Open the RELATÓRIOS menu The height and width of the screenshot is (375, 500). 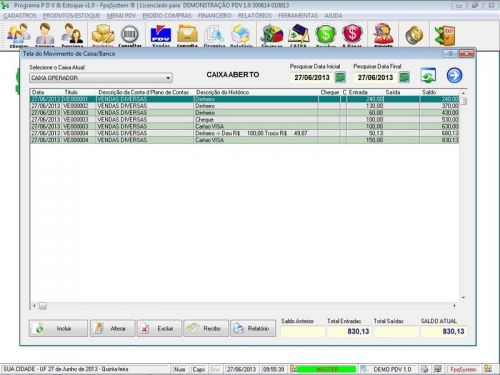point(255,16)
